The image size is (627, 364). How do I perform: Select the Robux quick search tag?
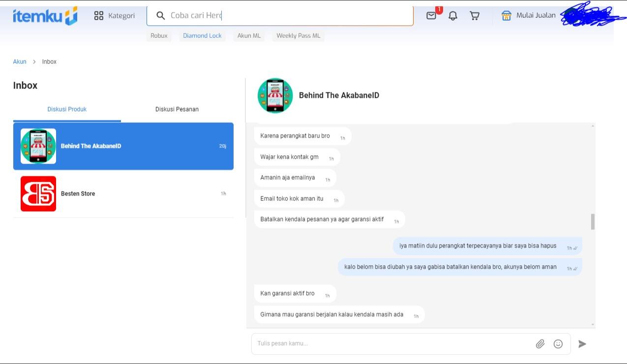coord(159,36)
